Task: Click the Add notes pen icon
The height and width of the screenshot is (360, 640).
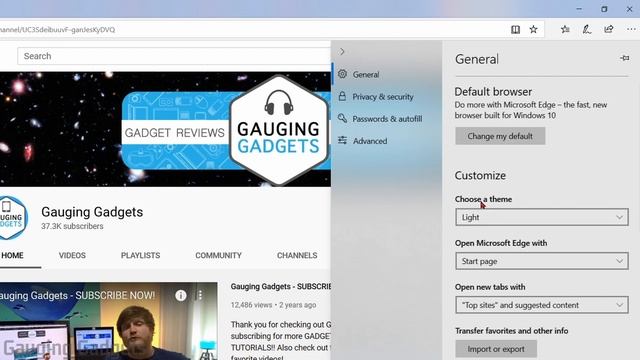Action: click(x=587, y=29)
